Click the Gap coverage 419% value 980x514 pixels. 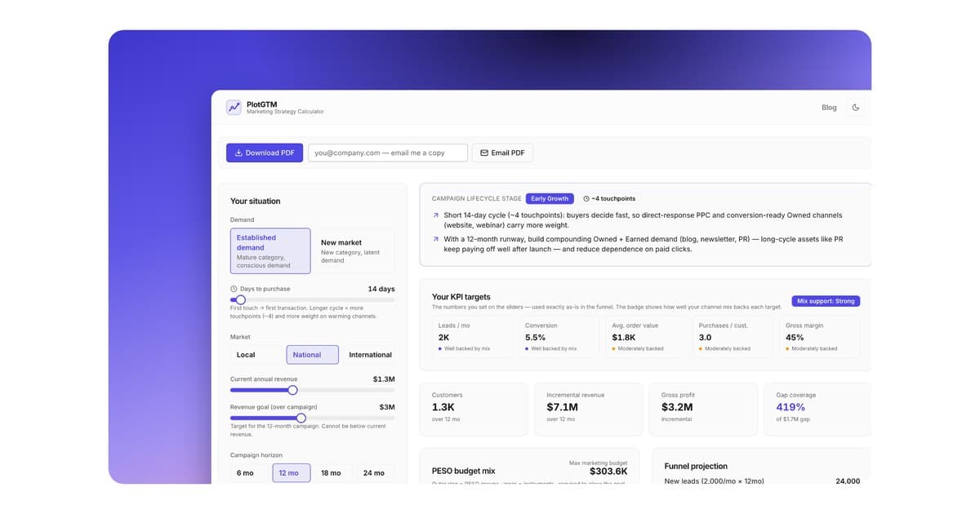[791, 407]
